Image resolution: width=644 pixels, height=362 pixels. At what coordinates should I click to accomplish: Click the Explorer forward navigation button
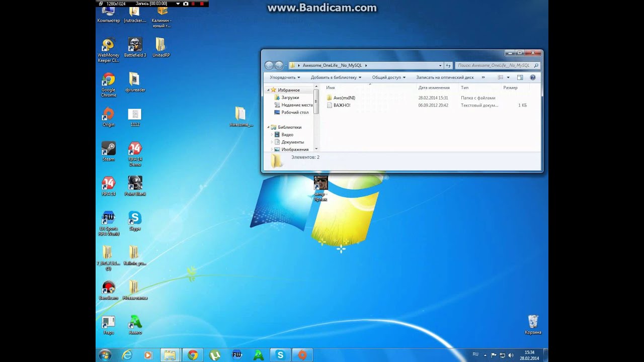279,65
